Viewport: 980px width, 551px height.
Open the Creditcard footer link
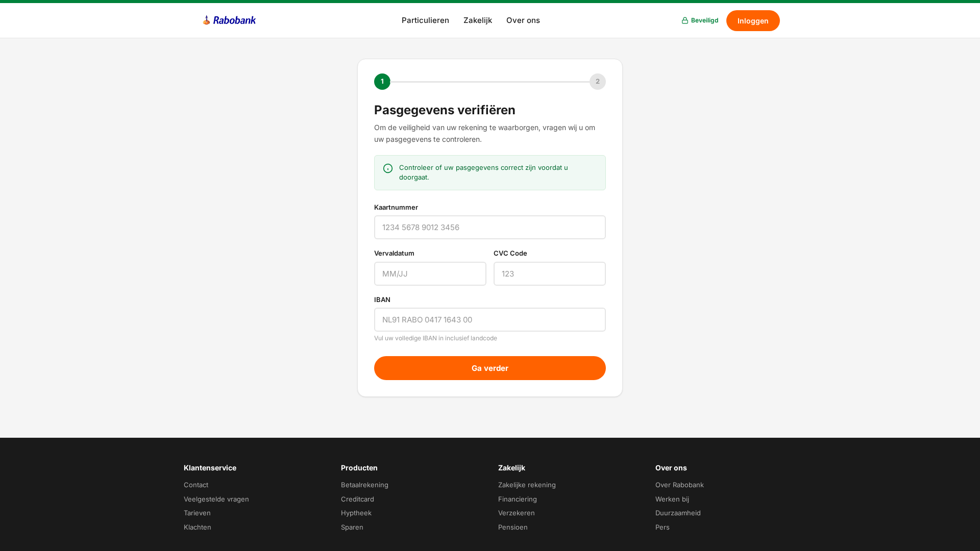point(357,499)
